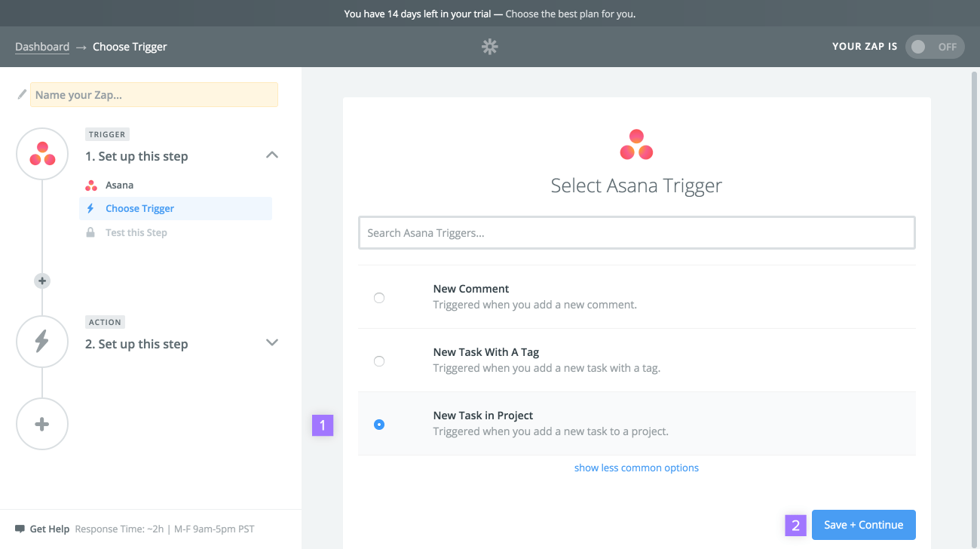Click the ACTION label badge

coord(105,322)
